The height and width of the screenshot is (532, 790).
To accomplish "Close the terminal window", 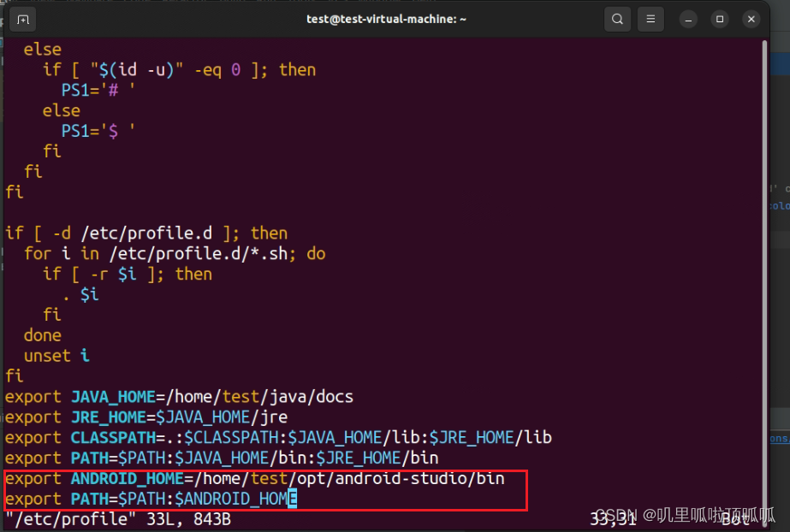I will click(751, 18).
